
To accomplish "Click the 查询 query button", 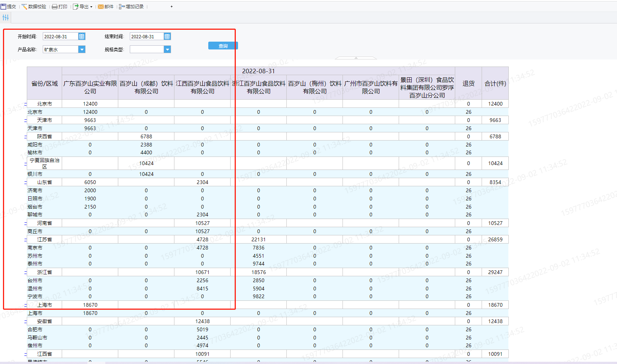I will pos(223,46).
